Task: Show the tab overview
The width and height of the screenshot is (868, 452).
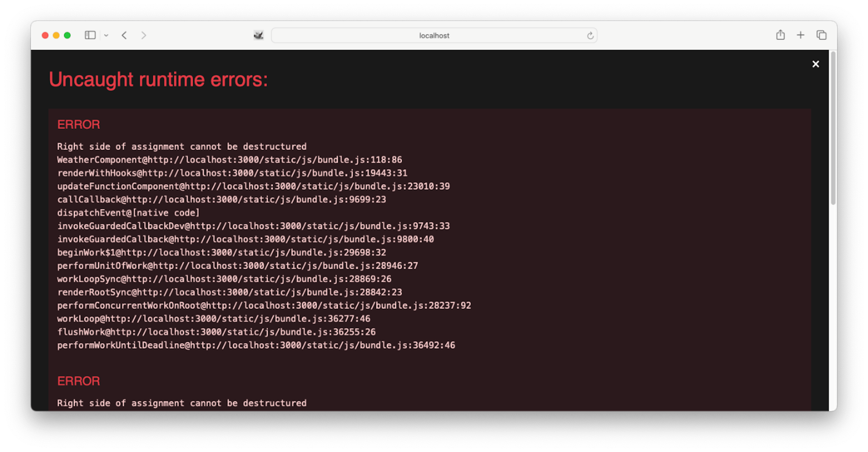Action: (821, 35)
